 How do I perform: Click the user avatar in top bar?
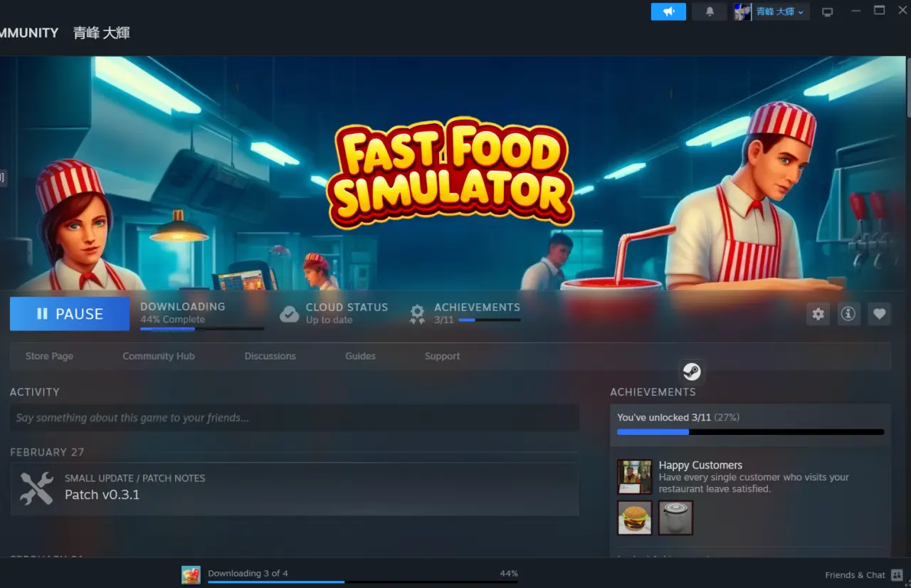[x=742, y=11]
